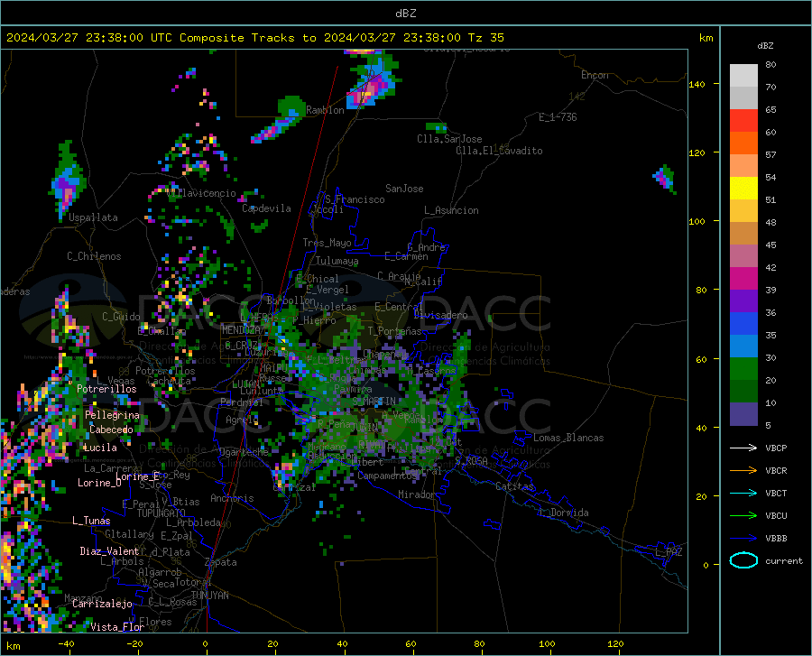Select the 80 dBZ light gray swatch
The image size is (812, 656).
tap(743, 76)
